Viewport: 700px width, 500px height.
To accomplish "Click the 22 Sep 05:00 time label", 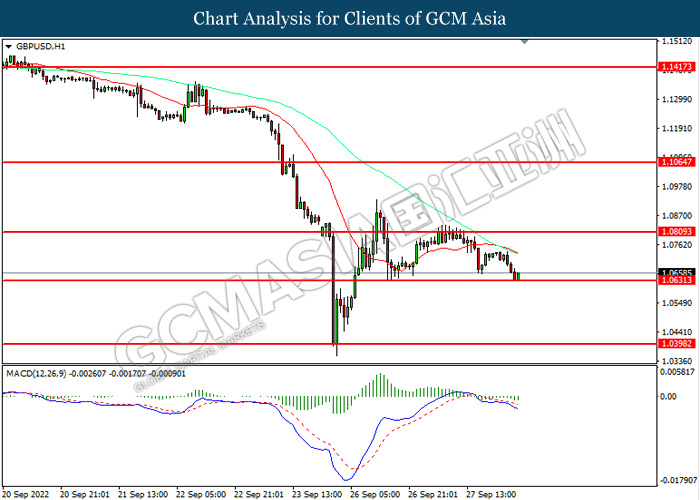I will (201, 495).
